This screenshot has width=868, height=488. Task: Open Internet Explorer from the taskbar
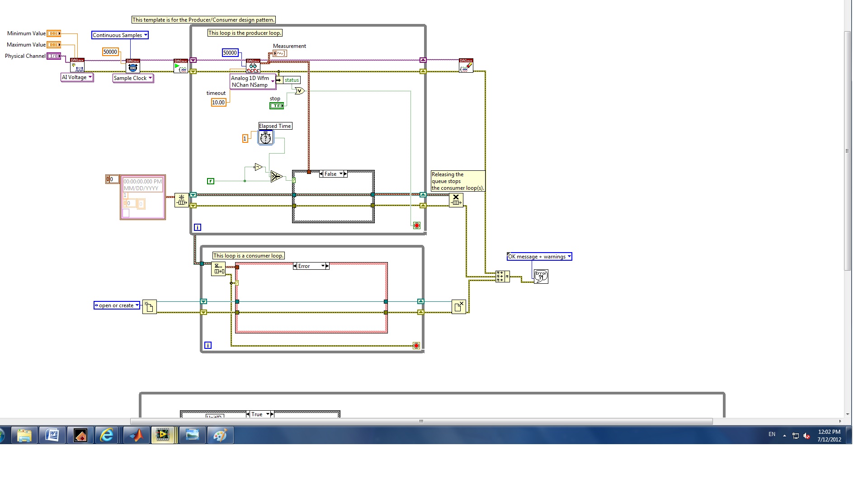click(108, 435)
